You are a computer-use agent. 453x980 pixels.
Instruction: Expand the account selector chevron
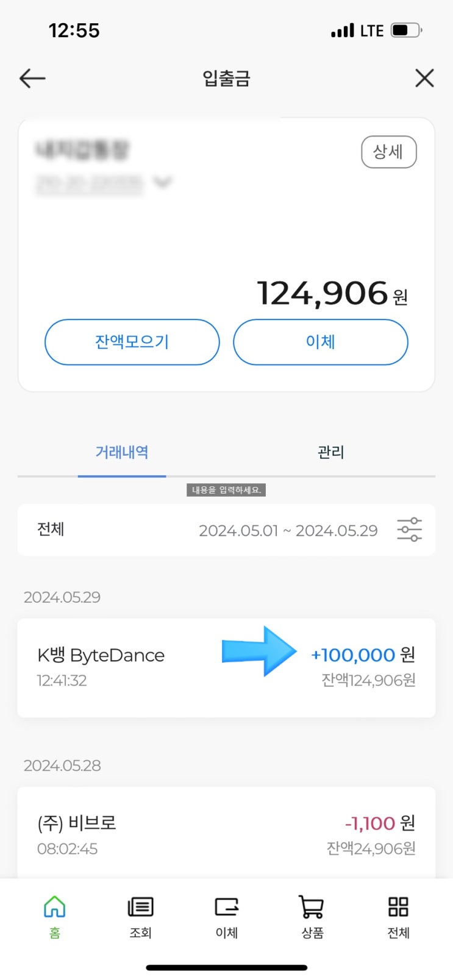pos(163,182)
